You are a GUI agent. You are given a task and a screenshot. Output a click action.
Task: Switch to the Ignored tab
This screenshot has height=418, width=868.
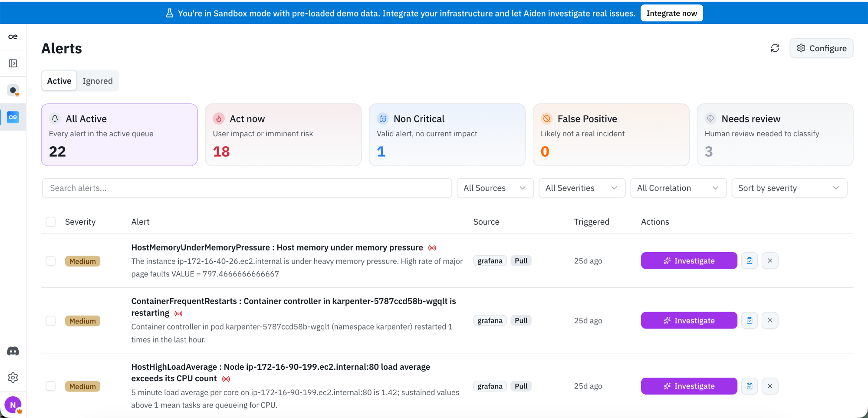98,81
